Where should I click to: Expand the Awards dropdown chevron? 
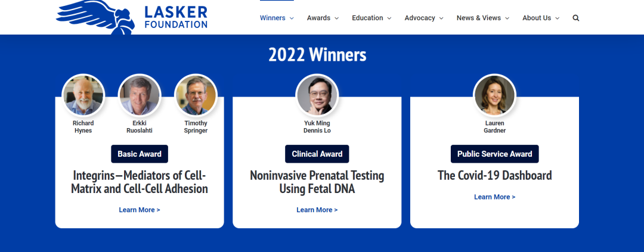pyautogui.click(x=336, y=18)
